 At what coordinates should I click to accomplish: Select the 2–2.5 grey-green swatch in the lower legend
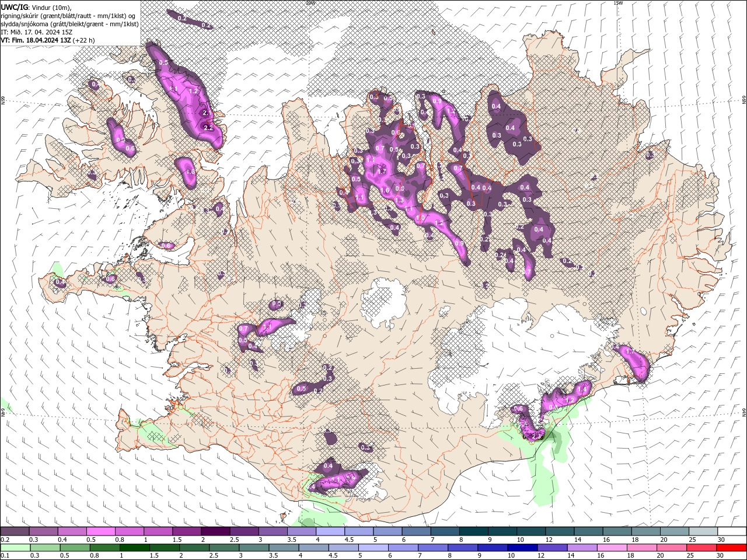[194, 547]
